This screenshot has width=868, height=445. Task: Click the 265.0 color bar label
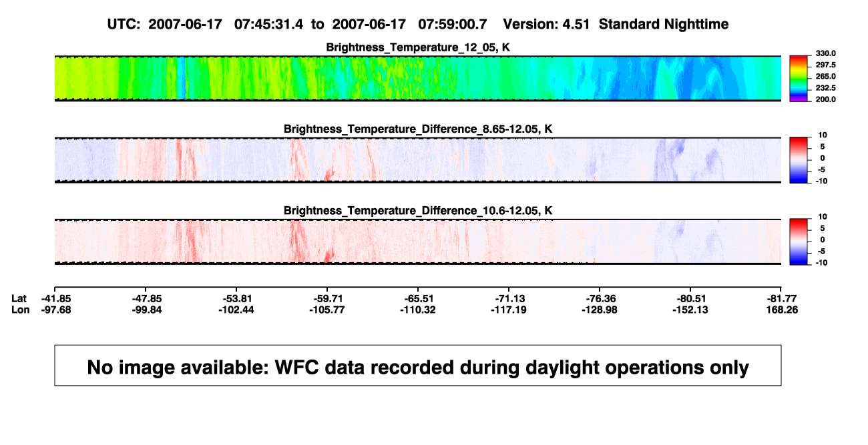[x=825, y=77]
